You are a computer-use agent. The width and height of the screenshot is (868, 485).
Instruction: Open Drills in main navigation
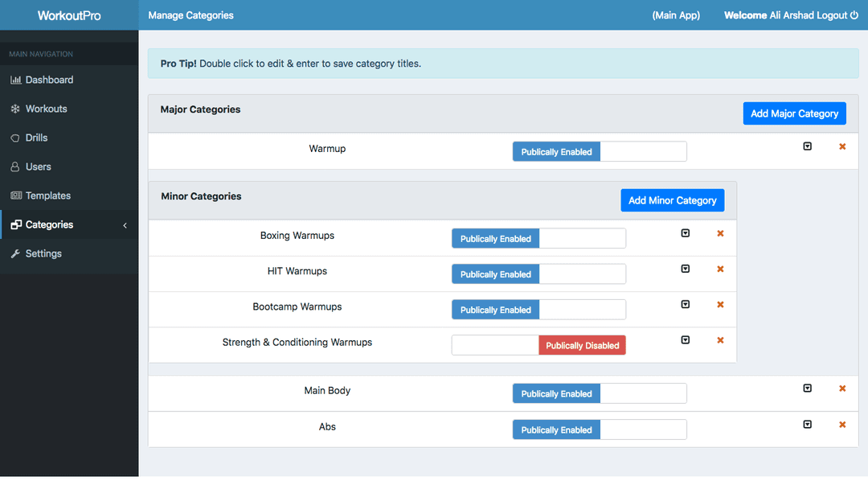coord(69,138)
